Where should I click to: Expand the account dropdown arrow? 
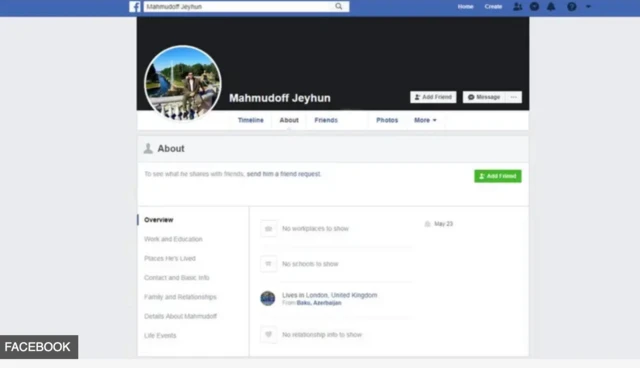[x=588, y=7]
